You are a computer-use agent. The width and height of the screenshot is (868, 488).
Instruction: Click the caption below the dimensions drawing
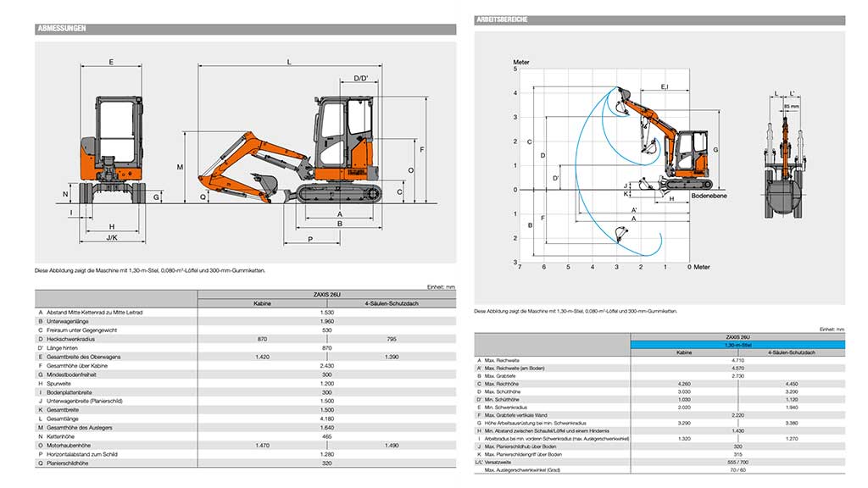(150, 270)
